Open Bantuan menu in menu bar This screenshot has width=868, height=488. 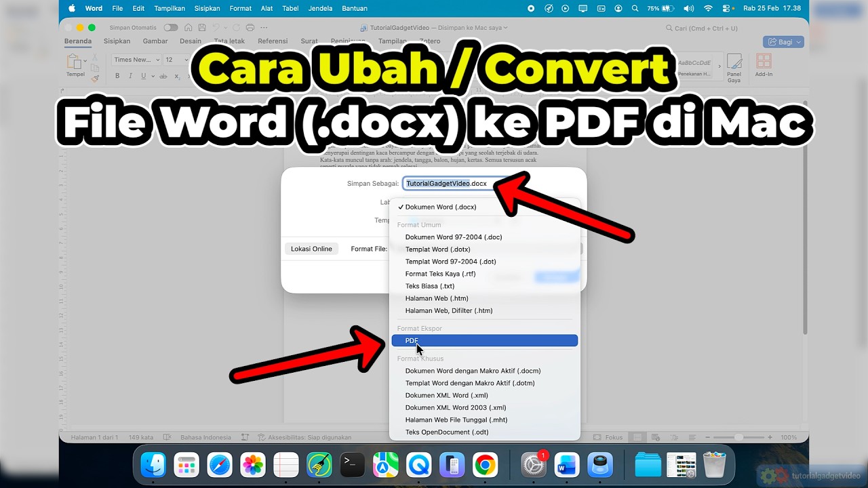point(355,8)
